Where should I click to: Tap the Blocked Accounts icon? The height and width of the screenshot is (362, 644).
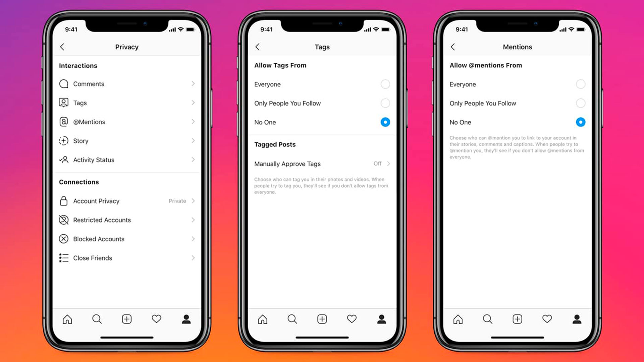point(64,239)
